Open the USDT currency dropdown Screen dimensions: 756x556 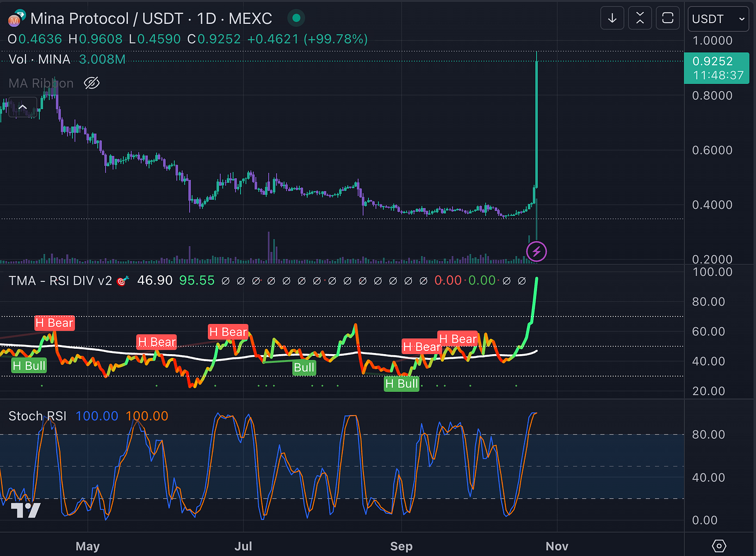click(718, 19)
